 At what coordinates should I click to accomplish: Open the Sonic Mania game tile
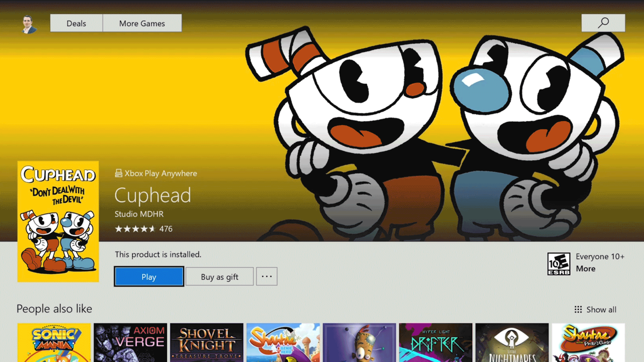pyautogui.click(x=54, y=343)
